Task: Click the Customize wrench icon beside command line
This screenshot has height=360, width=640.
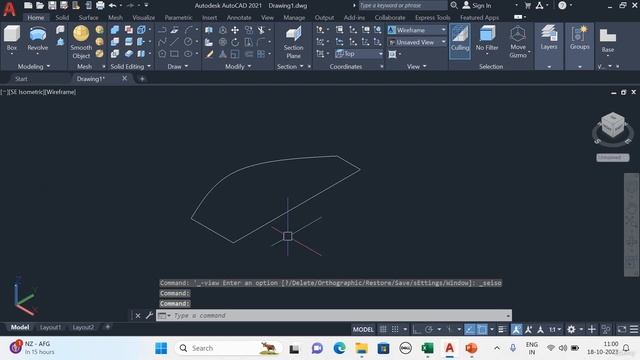Action: click(x=149, y=315)
